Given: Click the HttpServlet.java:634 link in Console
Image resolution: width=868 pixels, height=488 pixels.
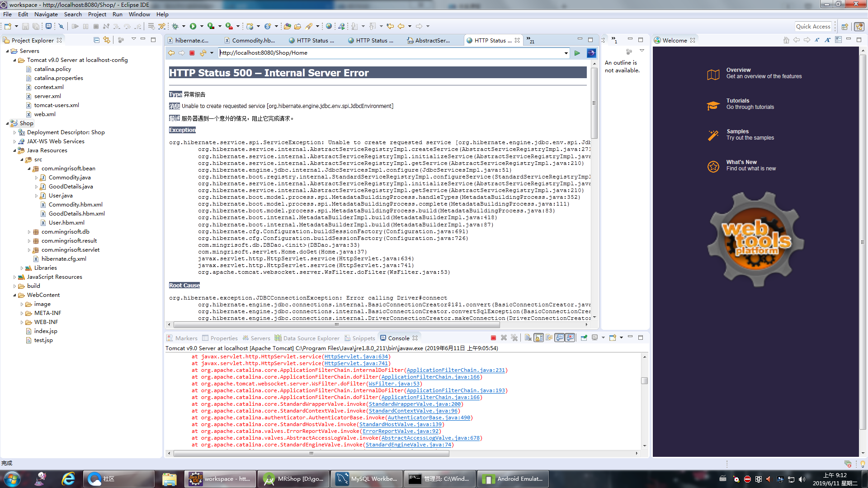Looking at the screenshot, I should click(x=356, y=357).
